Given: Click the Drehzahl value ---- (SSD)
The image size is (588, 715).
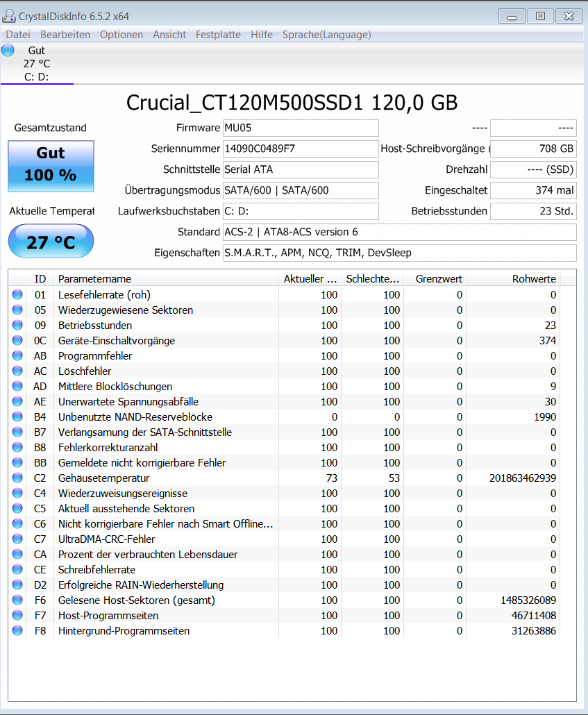Looking at the screenshot, I should pos(533,169).
